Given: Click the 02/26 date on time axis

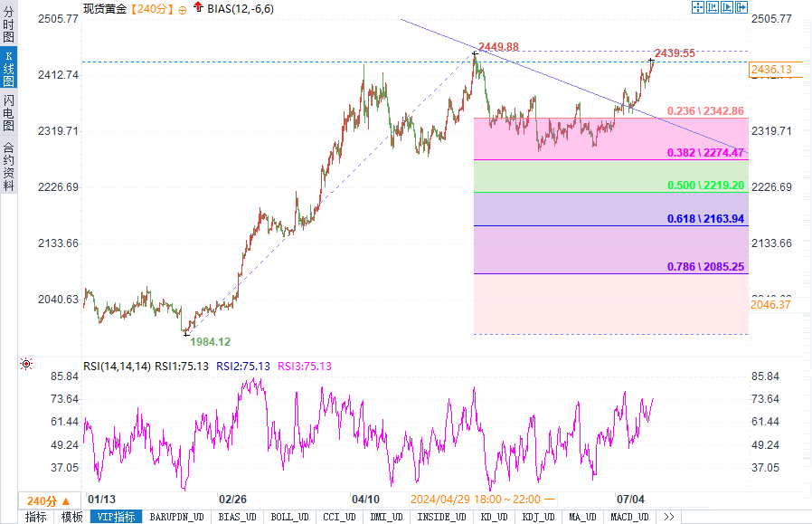Looking at the screenshot, I should [x=232, y=500].
